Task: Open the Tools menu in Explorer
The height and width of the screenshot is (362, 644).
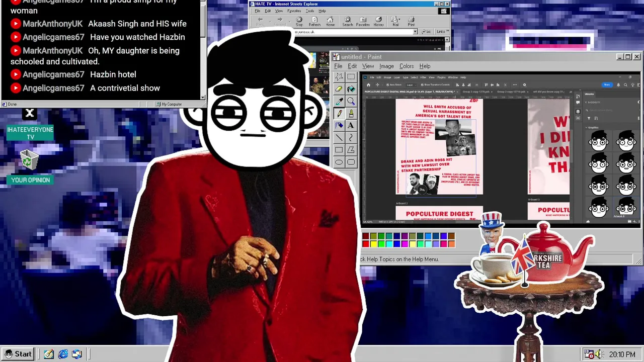Action: tap(310, 11)
